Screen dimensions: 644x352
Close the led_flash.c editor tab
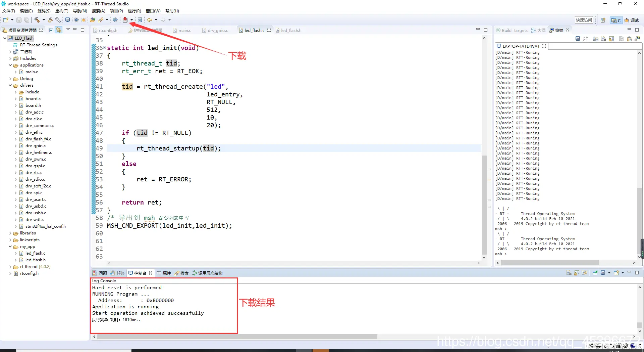click(x=269, y=30)
